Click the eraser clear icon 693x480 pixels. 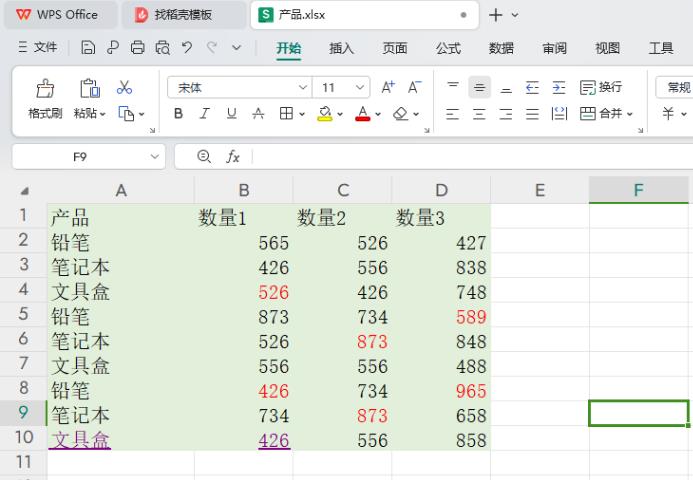click(x=400, y=114)
